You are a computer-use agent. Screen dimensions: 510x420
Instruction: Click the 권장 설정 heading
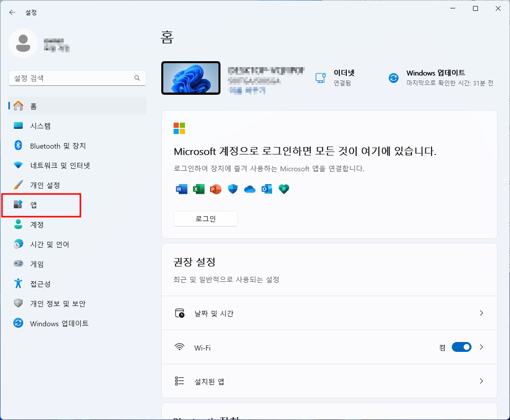[x=194, y=262]
